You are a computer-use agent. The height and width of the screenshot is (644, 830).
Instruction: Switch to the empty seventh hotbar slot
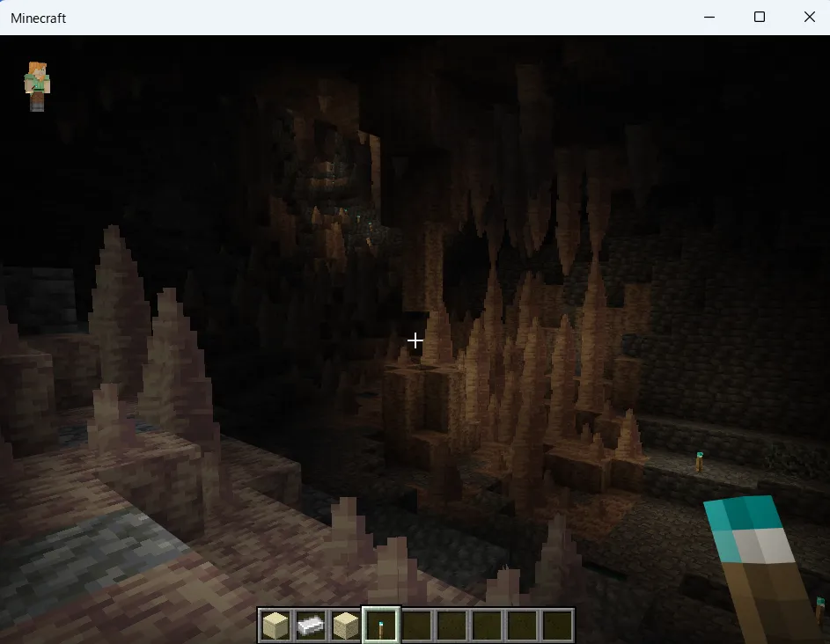point(487,626)
